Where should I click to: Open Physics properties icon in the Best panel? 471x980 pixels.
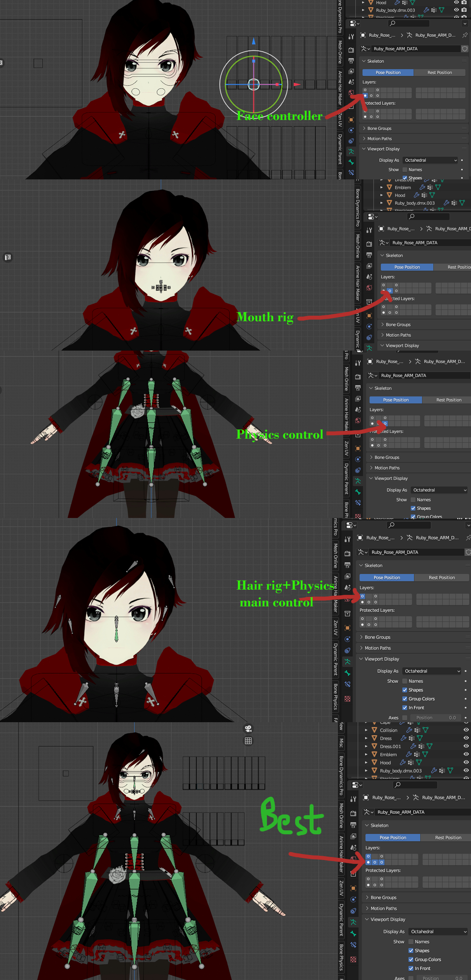click(353, 899)
